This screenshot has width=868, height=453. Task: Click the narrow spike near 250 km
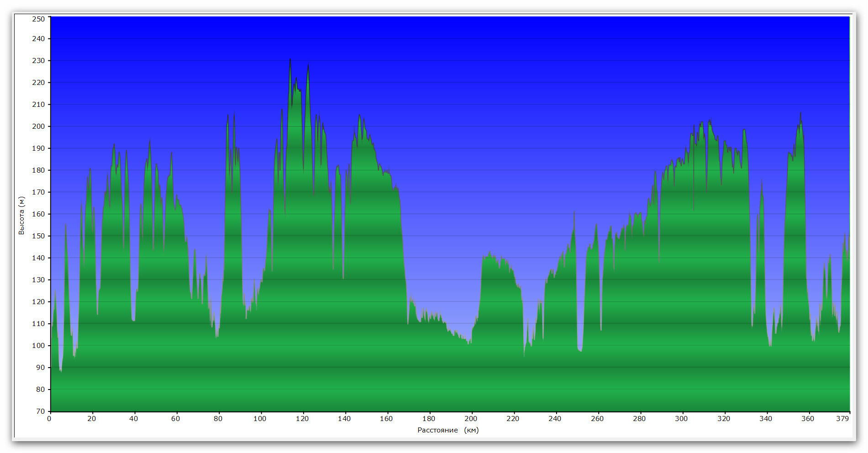(574, 213)
